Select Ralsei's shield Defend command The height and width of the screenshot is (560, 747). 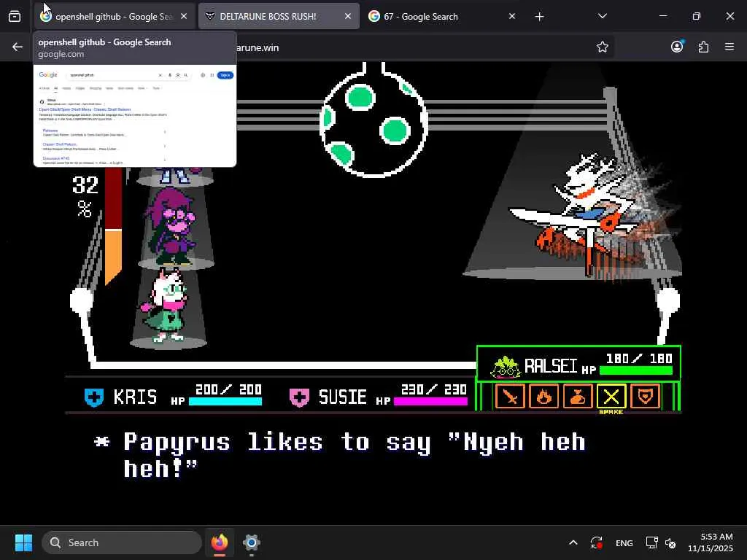(645, 396)
